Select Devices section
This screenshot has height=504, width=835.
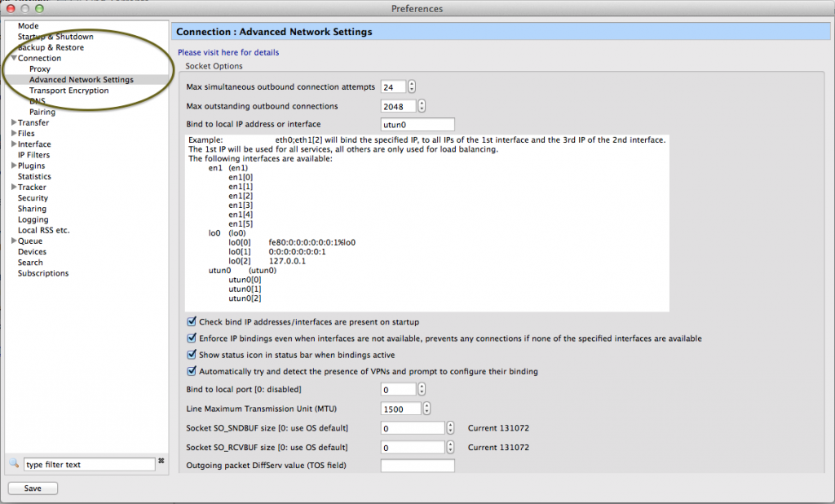32,251
